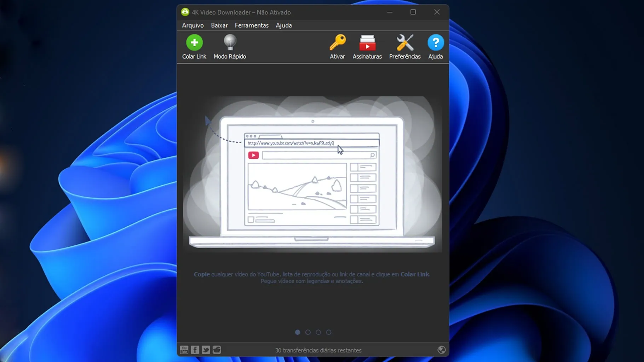Select the second tutorial page dot
The image size is (644, 362).
click(x=308, y=332)
